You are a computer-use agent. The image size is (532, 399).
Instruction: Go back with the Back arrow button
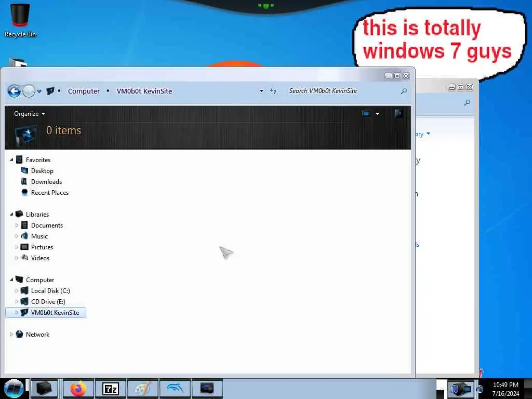(x=14, y=91)
